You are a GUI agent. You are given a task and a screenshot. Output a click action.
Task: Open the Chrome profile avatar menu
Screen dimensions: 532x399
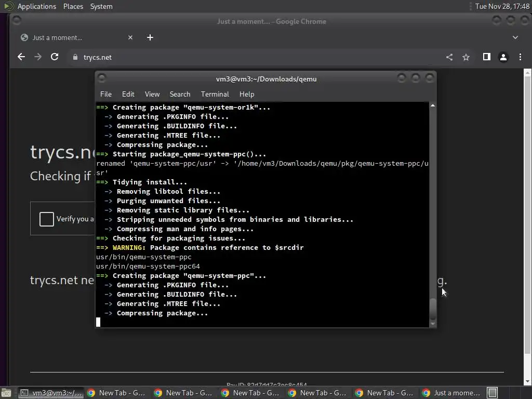pyautogui.click(x=503, y=57)
